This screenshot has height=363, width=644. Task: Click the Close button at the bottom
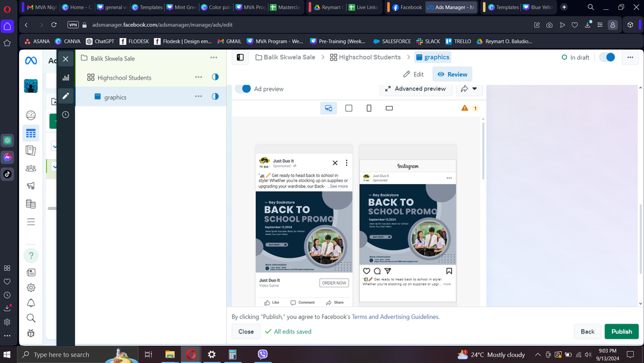point(246,332)
